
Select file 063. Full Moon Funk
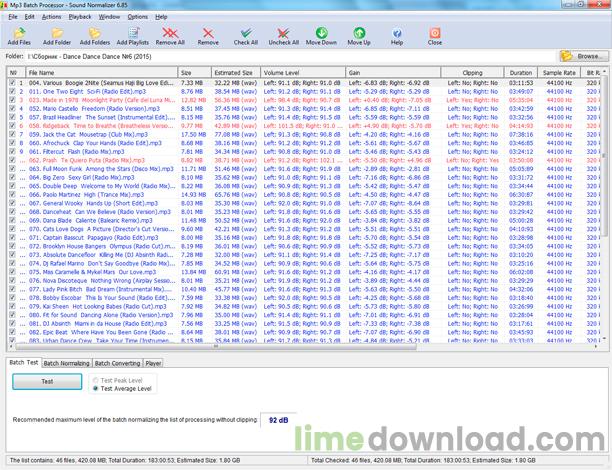coord(101,169)
